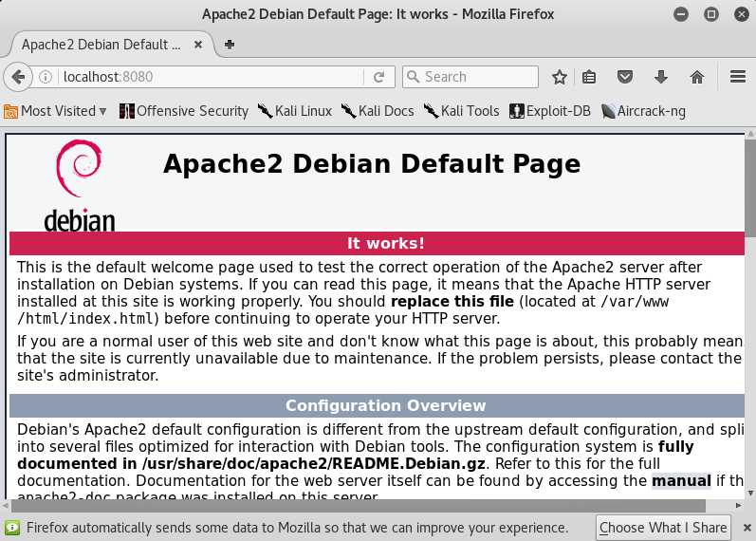Open the Most Visited bookmarks dropdown
Screen dimensions: 756x541
54,111
